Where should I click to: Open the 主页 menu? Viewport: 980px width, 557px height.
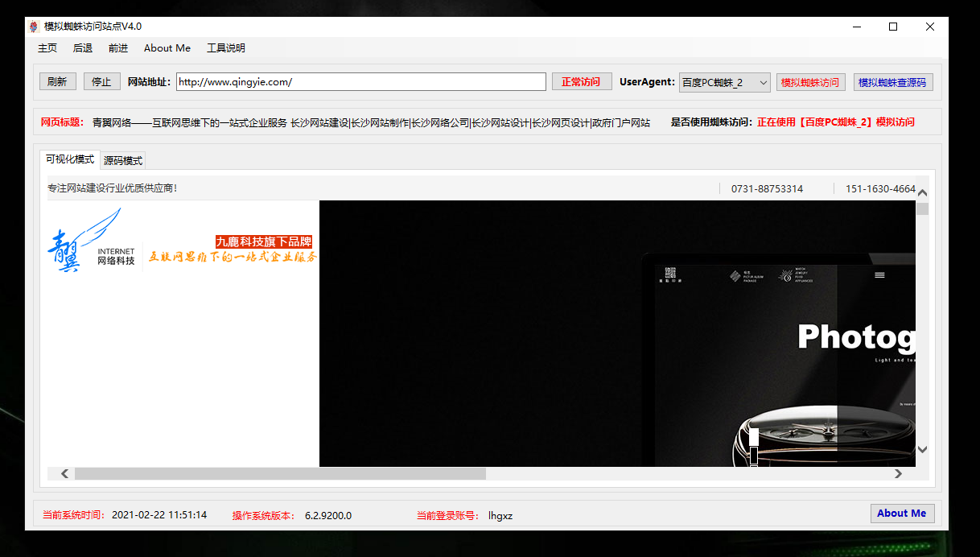tap(47, 48)
